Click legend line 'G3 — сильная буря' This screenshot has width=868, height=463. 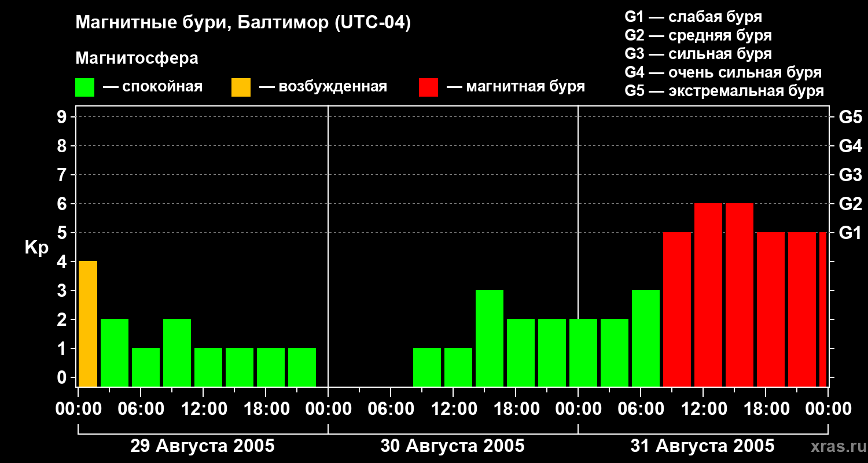click(698, 54)
